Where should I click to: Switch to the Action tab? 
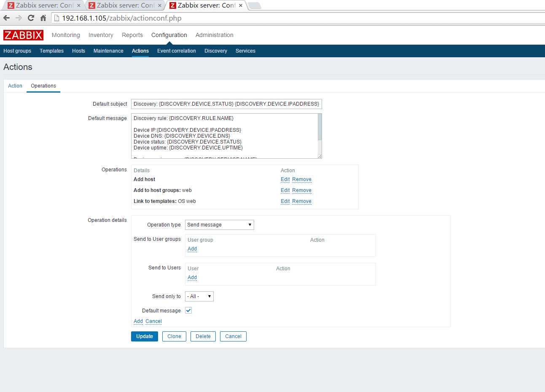(15, 86)
